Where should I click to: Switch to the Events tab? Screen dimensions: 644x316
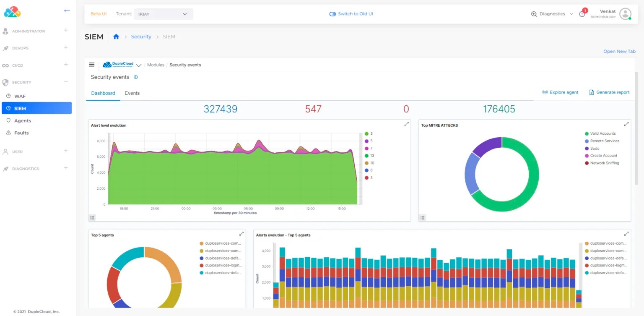132,93
